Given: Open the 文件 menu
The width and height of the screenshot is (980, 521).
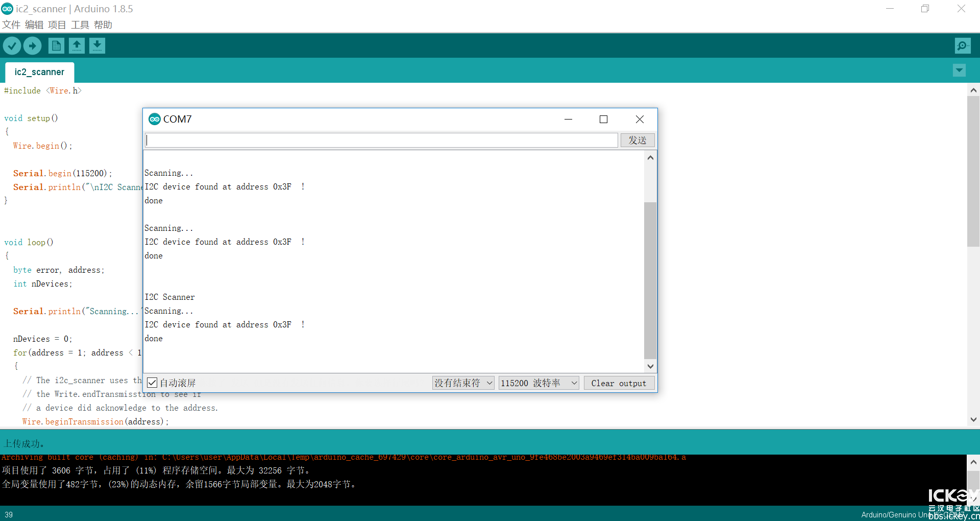Looking at the screenshot, I should coord(11,25).
